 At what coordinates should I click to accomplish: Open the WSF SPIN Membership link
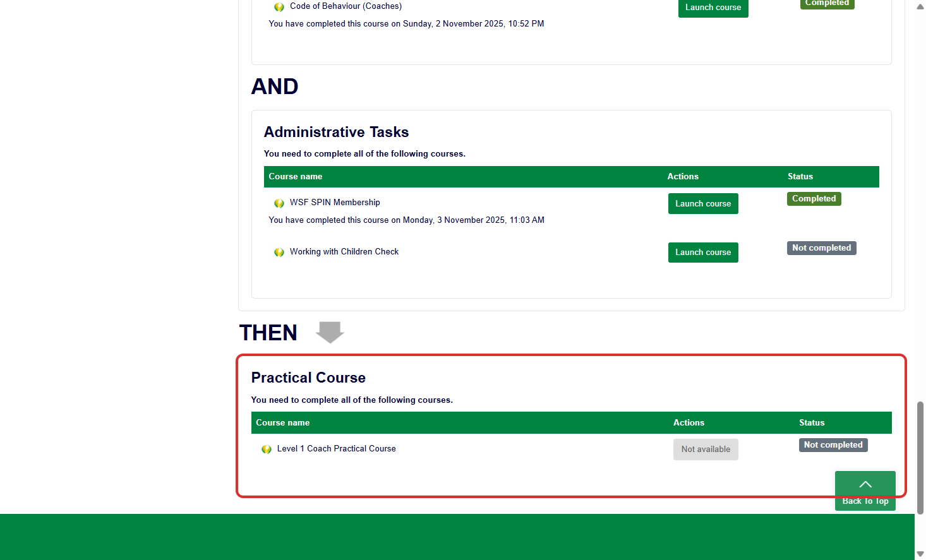tap(335, 203)
